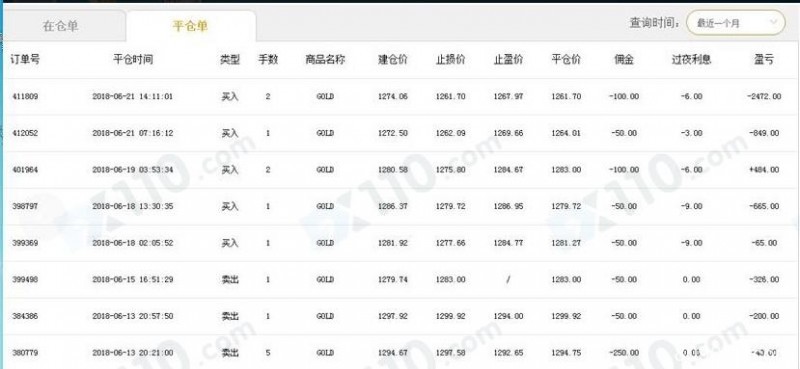Screen dimensions: 800x369
Task: Click close time 2018-06-18 02:05:52
Action: point(133,243)
